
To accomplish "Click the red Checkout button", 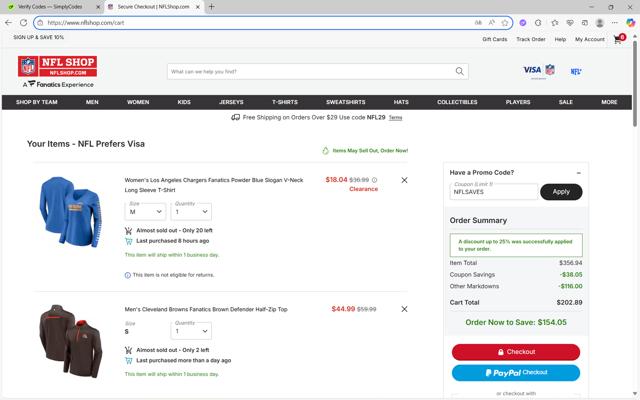I will coord(516,352).
